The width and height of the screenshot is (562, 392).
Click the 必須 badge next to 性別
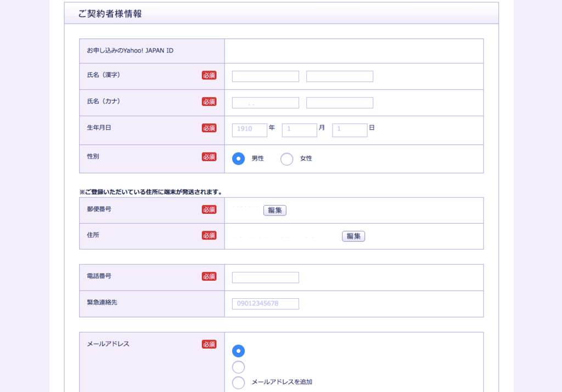(209, 156)
